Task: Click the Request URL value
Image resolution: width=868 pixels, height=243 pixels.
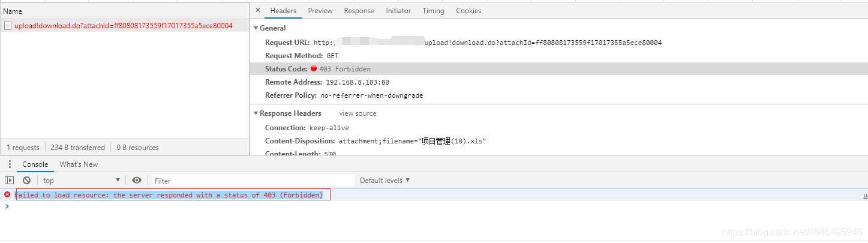Action: pyautogui.click(x=488, y=43)
